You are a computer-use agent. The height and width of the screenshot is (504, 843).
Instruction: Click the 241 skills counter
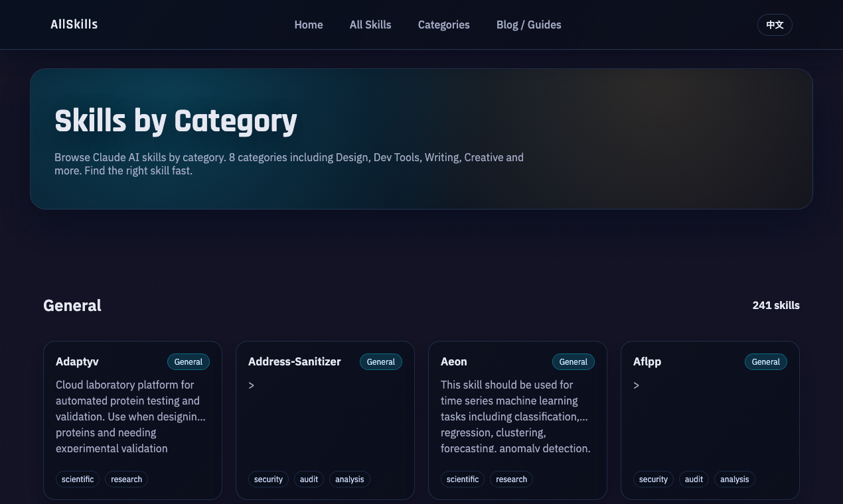click(x=776, y=305)
